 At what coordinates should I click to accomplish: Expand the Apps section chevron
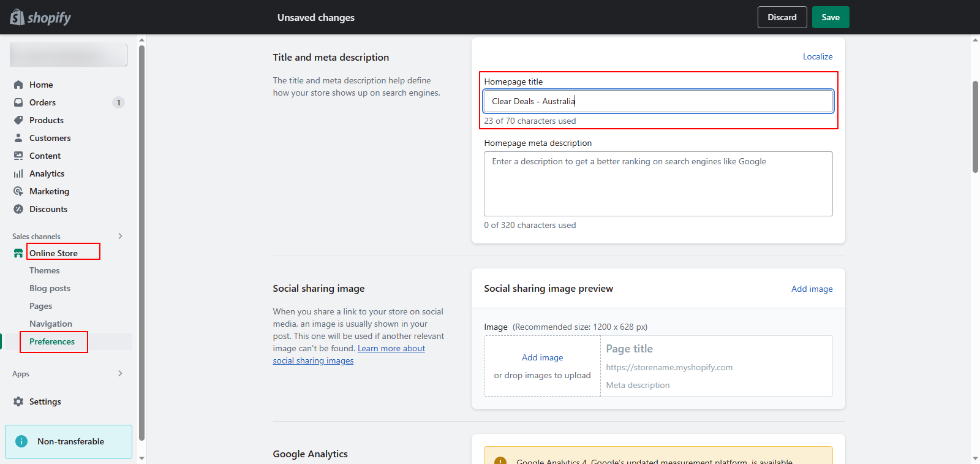(120, 373)
